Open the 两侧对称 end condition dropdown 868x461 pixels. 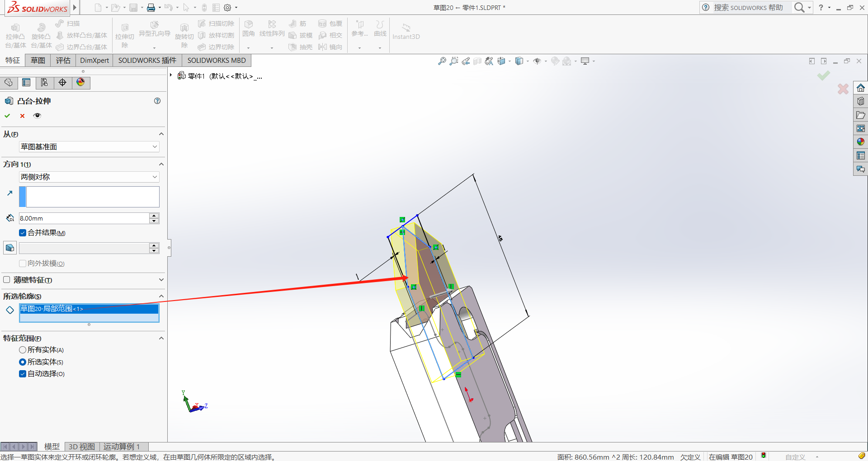pyautogui.click(x=89, y=177)
